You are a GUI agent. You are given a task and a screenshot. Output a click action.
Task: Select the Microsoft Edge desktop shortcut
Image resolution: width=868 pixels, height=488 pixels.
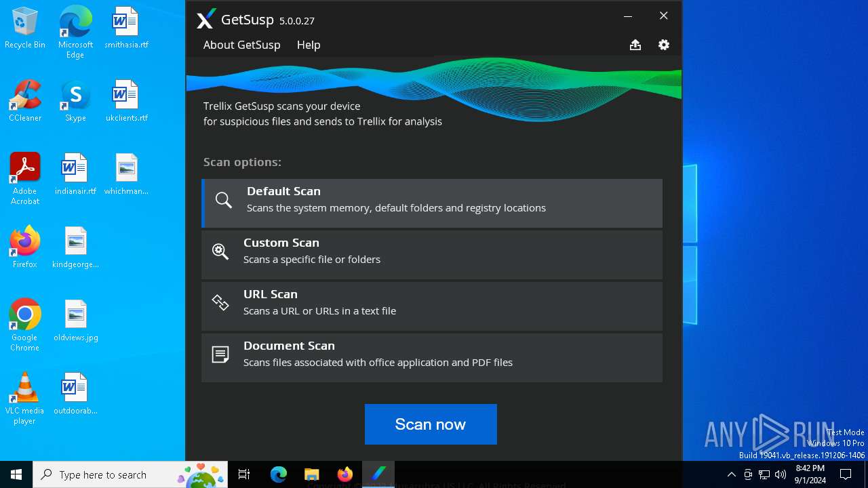(x=75, y=33)
